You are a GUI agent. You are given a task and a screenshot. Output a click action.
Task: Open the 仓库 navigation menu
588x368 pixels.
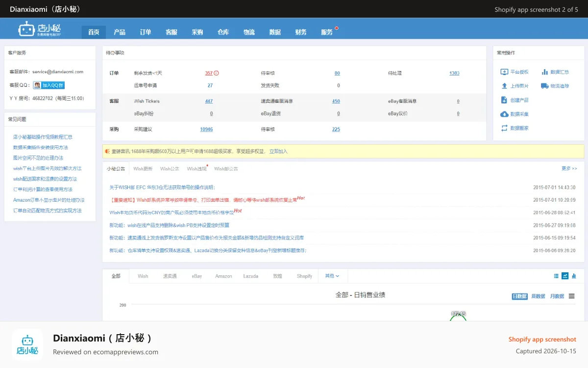click(x=223, y=32)
